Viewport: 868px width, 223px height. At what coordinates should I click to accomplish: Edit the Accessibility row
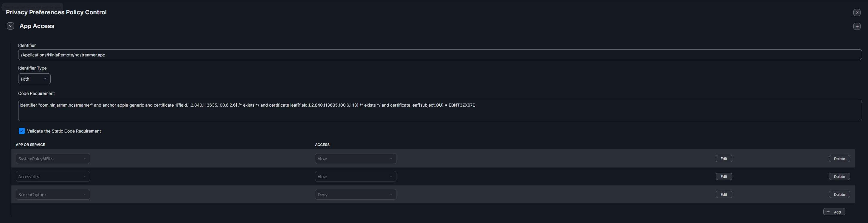click(724, 176)
